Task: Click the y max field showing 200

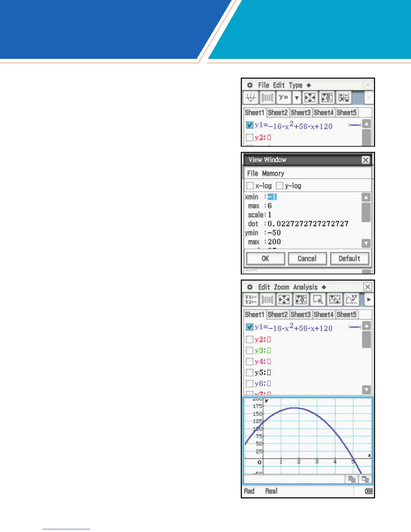Action: [x=274, y=242]
